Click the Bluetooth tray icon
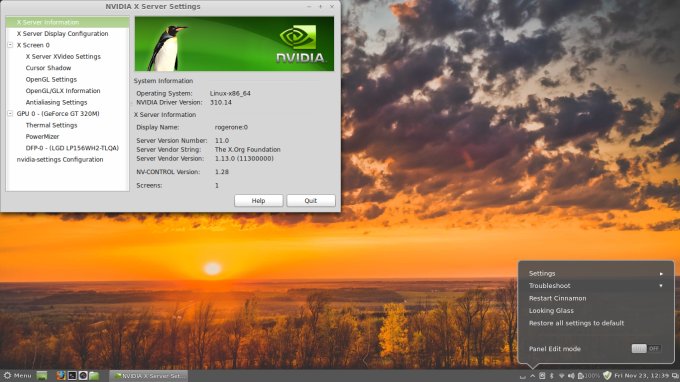The image size is (680, 382). click(x=552, y=375)
